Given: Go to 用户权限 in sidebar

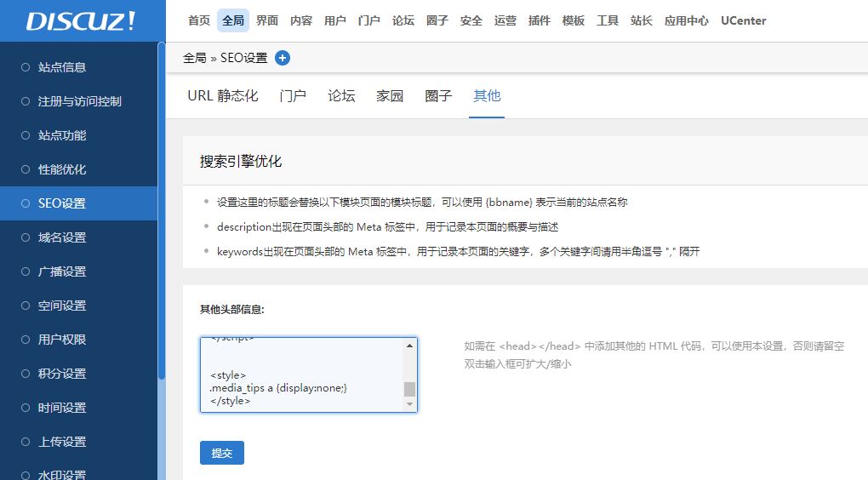Looking at the screenshot, I should [x=78, y=340].
